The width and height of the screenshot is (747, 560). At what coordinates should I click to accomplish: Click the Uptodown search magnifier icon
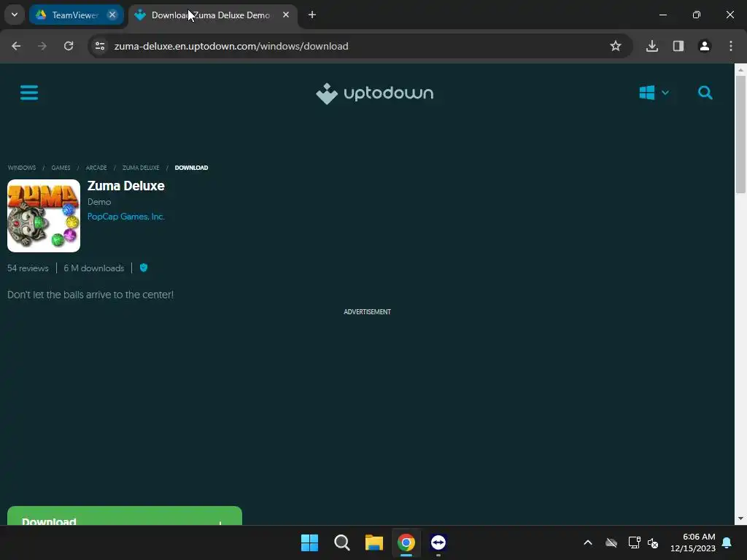(x=705, y=93)
